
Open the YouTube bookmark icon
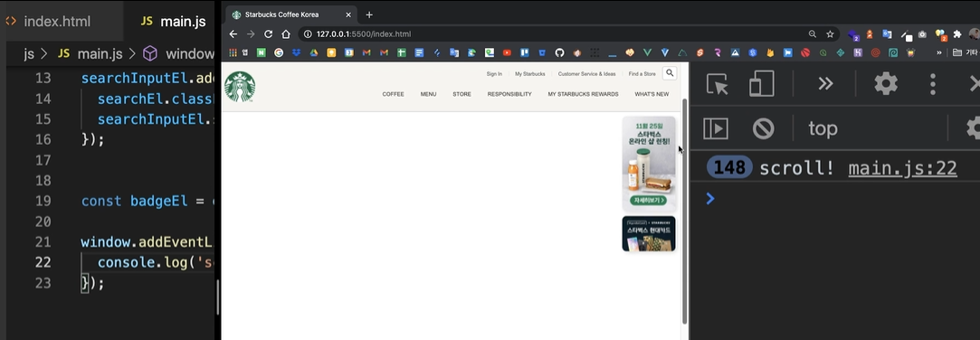coord(507,53)
